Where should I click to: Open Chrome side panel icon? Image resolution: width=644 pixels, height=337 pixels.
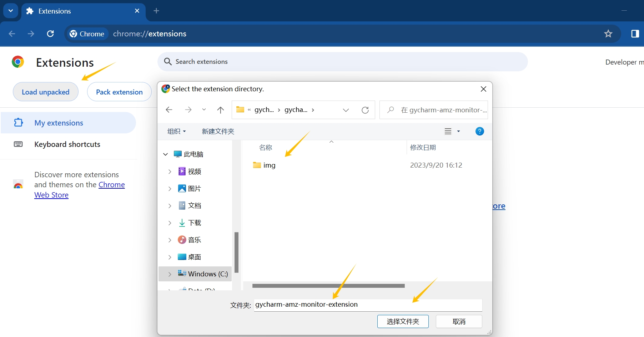tap(635, 34)
